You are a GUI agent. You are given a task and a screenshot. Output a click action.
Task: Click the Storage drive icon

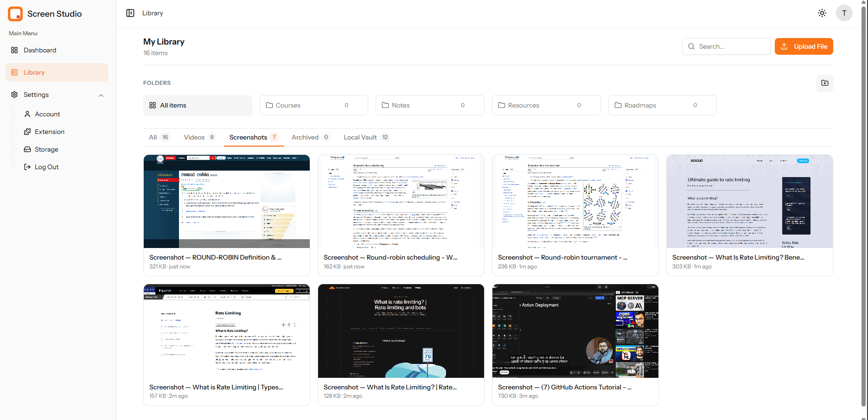point(27,149)
